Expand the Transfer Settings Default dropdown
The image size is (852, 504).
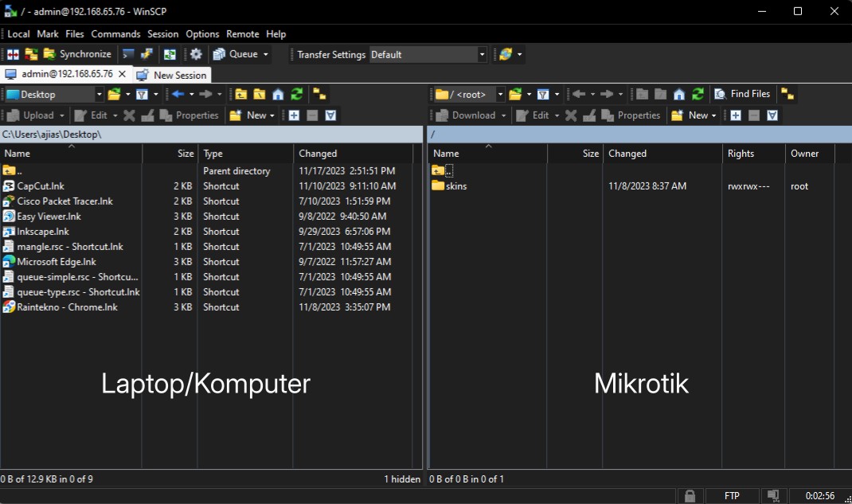pyautogui.click(x=482, y=54)
